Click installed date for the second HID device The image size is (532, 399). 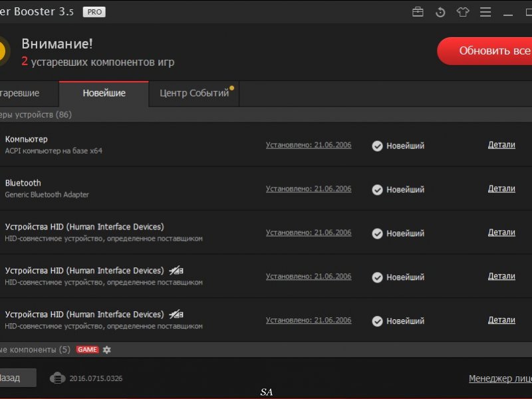pos(309,277)
